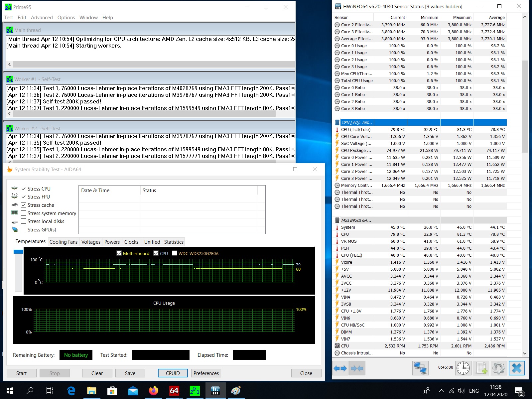This screenshot has width=532, height=399.
Task: Open the Unified tab
Action: (152, 242)
